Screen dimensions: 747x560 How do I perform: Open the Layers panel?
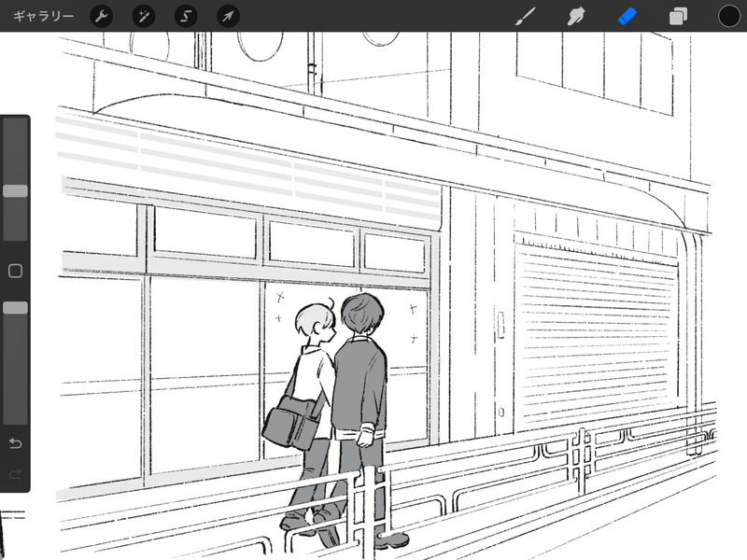click(678, 16)
